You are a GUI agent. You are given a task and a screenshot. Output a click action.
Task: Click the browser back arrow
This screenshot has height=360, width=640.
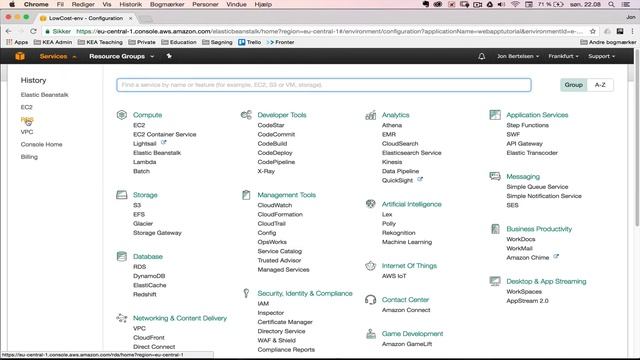pos(9,31)
